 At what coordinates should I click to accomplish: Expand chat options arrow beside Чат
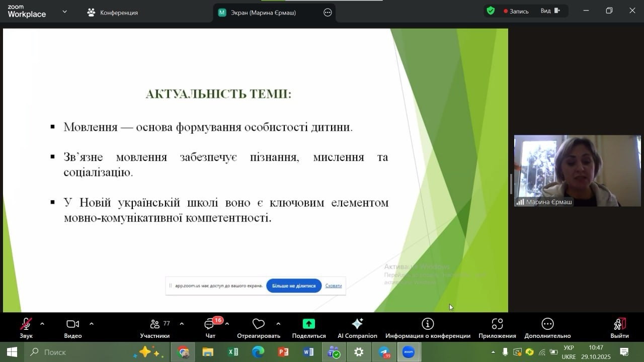(x=227, y=324)
